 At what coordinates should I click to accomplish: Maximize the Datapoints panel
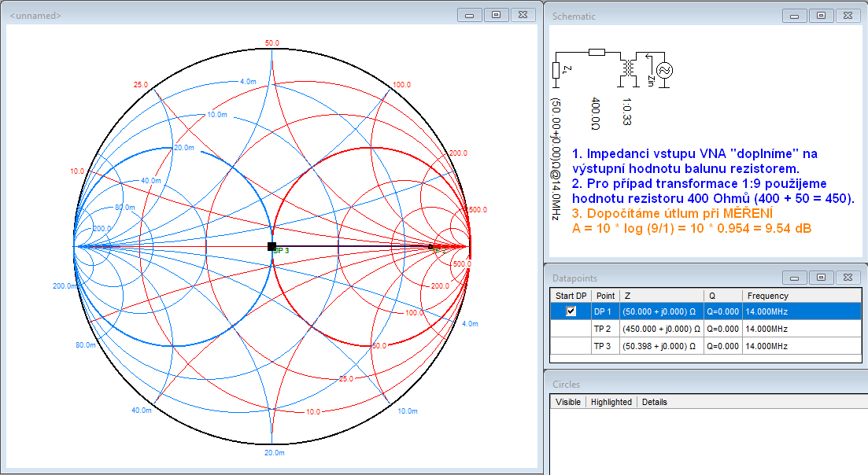820,278
